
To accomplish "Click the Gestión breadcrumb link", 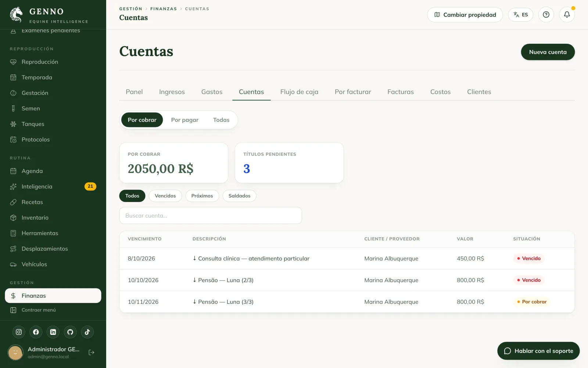I will click(x=130, y=9).
